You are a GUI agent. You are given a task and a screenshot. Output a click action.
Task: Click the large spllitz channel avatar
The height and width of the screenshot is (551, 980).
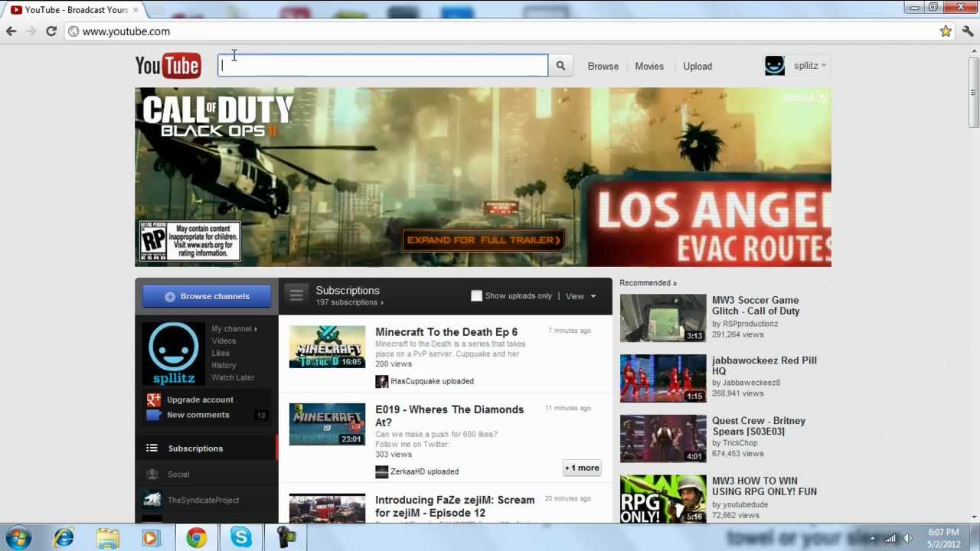(174, 354)
